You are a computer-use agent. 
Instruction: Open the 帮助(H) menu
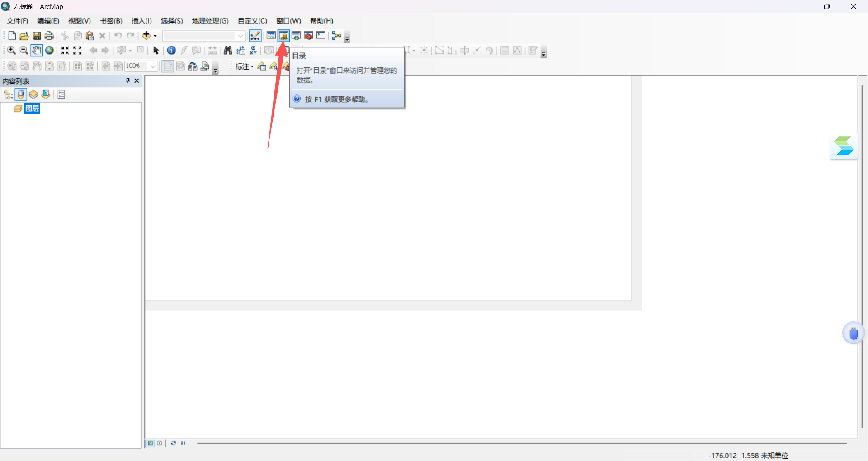[322, 21]
